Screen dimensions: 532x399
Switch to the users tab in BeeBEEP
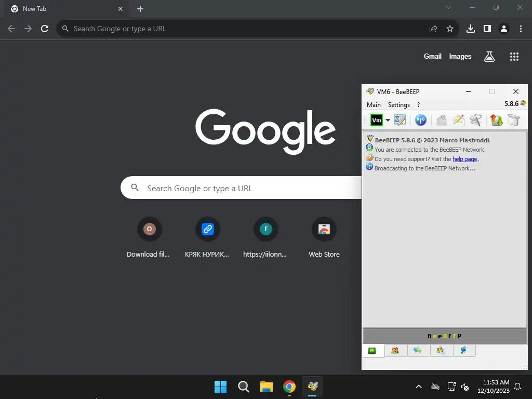click(395, 351)
